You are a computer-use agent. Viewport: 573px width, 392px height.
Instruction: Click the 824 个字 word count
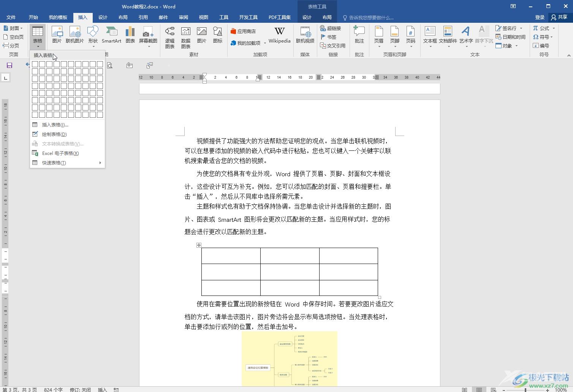pos(53,389)
